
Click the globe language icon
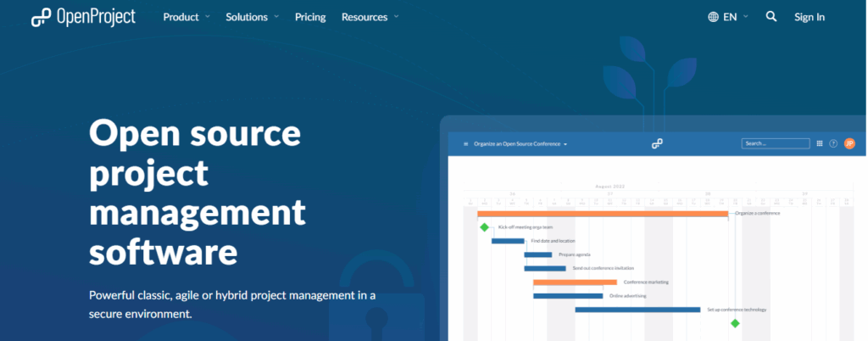coord(713,17)
